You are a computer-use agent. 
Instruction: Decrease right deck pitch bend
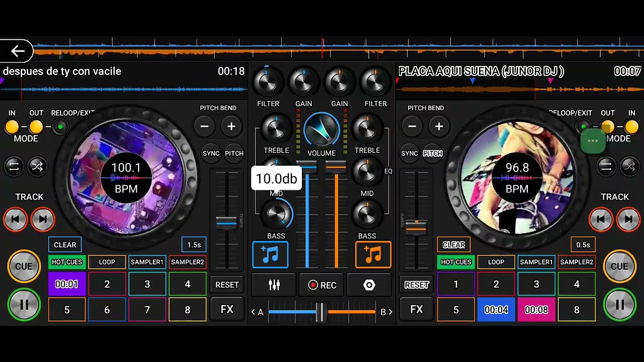coord(412,126)
